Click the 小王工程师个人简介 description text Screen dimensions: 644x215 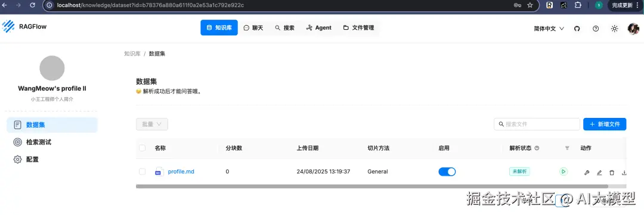coord(52,99)
